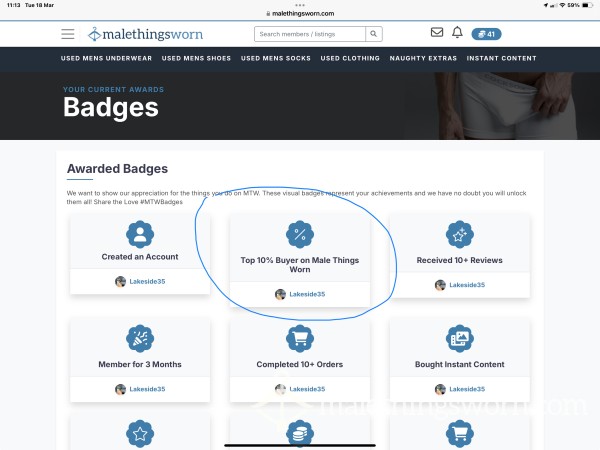Click avatar thumbnail under Member for 3 Months

pos(121,389)
